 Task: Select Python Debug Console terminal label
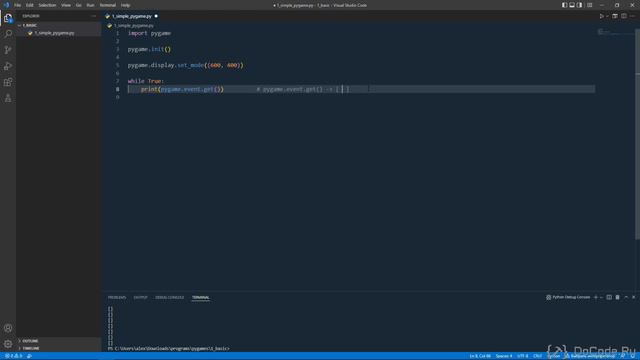pos(568,297)
